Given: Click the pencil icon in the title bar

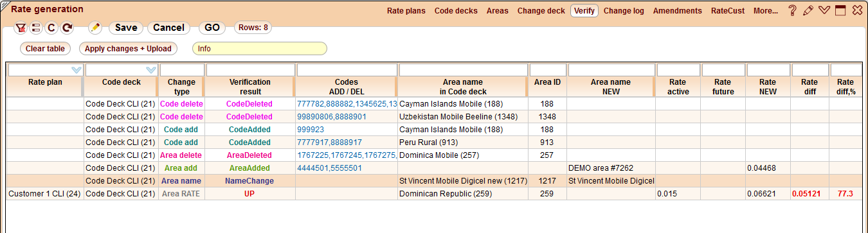Looking at the screenshot, I should point(808,10).
